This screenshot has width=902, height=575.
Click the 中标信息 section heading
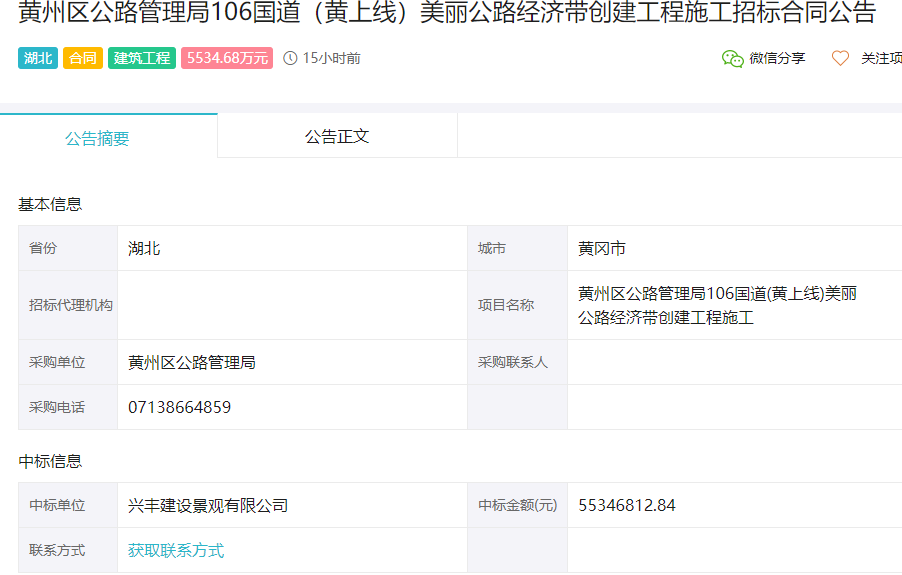coord(50,461)
